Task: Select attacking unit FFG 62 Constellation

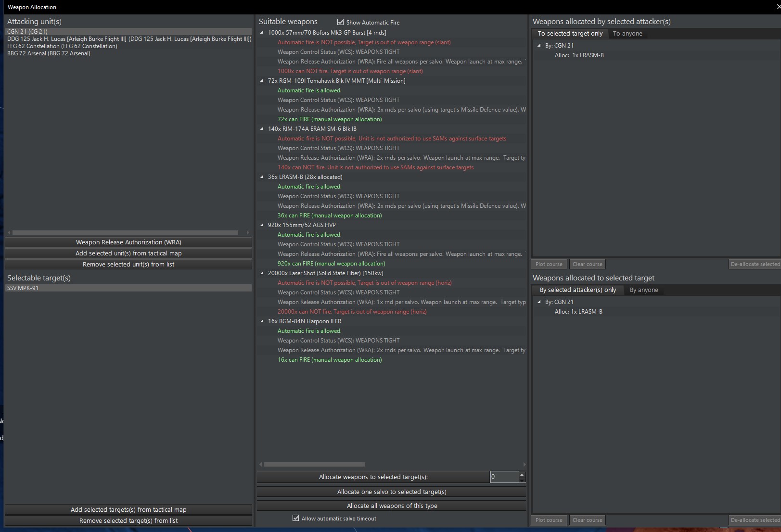Action: point(128,46)
